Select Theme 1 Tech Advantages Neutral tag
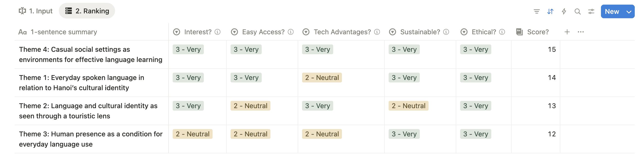This screenshot has width=644, height=158. click(x=322, y=78)
